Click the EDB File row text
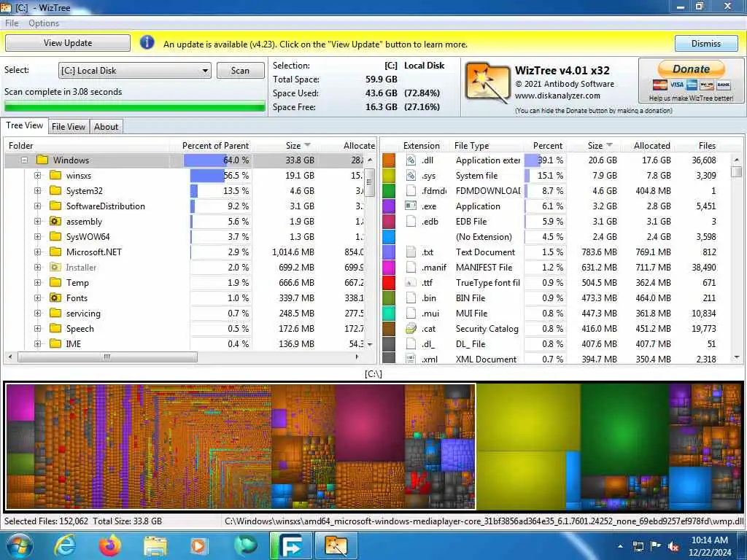 [471, 222]
